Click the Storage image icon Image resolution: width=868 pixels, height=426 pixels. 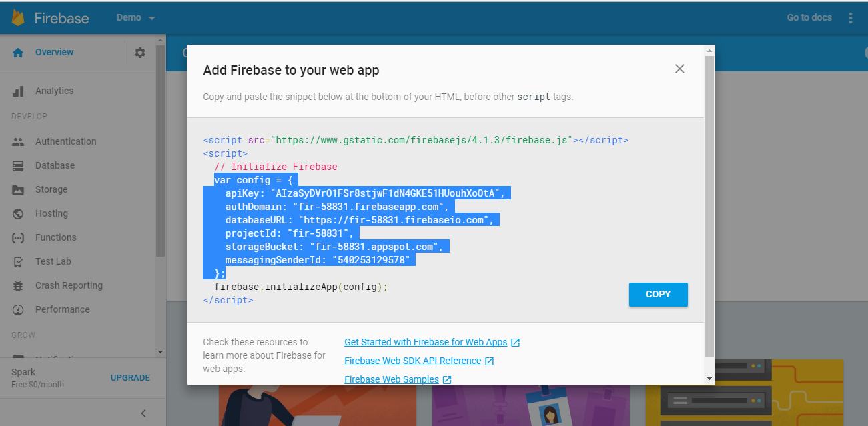click(18, 190)
